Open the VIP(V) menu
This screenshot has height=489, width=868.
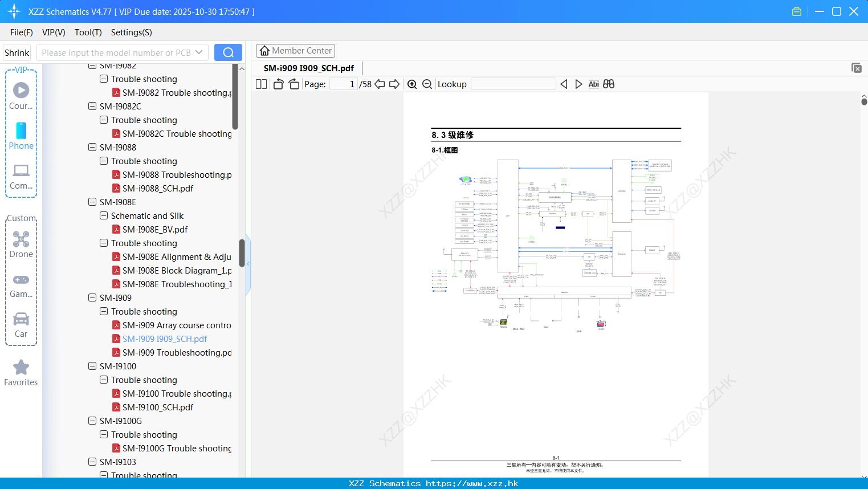tap(54, 32)
